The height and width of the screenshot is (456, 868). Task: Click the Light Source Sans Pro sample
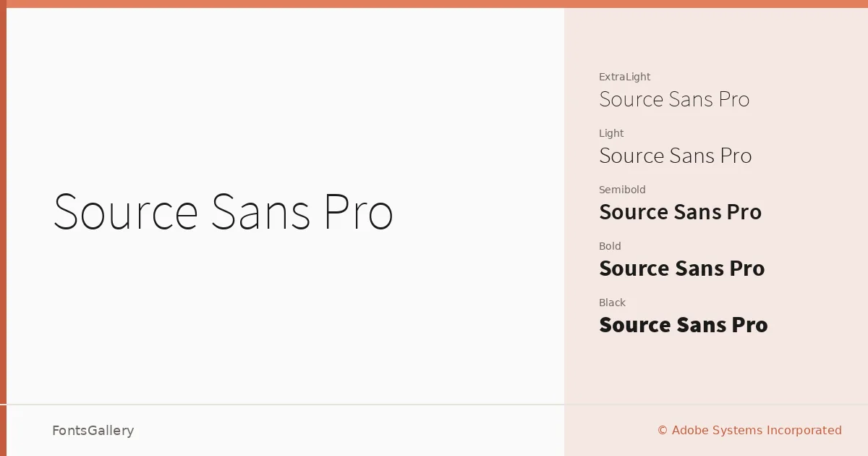click(676, 156)
